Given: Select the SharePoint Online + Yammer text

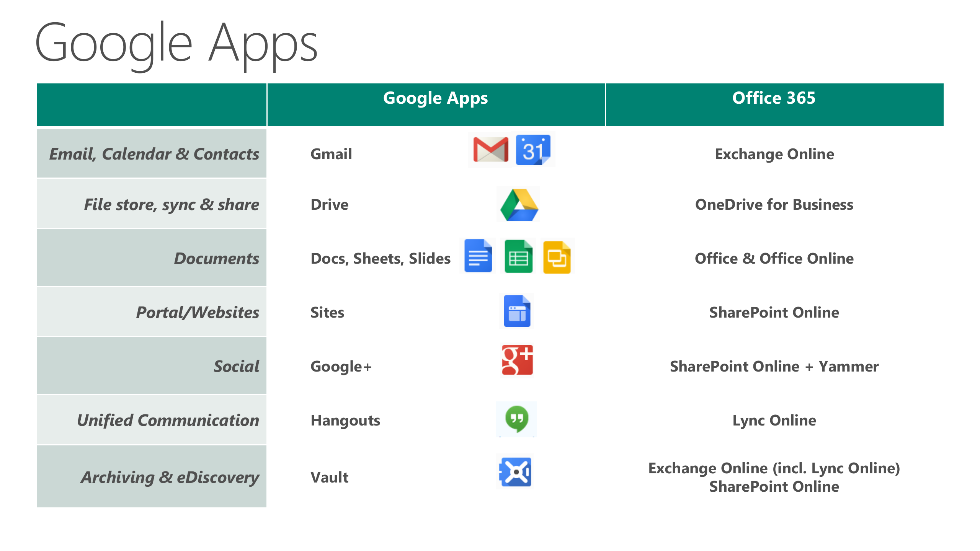Looking at the screenshot, I should (774, 366).
